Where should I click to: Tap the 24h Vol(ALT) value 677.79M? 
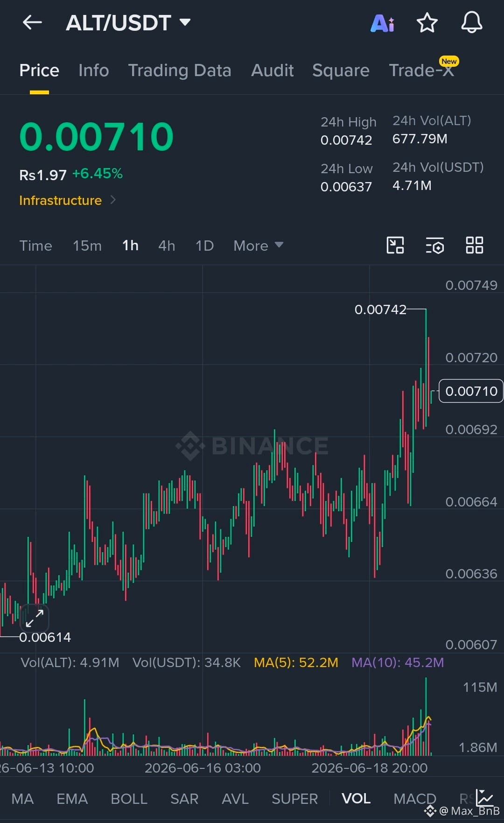point(420,139)
